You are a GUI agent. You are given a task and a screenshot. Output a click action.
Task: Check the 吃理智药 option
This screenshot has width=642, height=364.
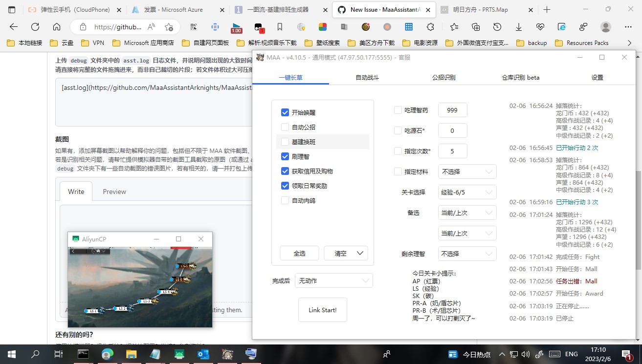tap(398, 110)
